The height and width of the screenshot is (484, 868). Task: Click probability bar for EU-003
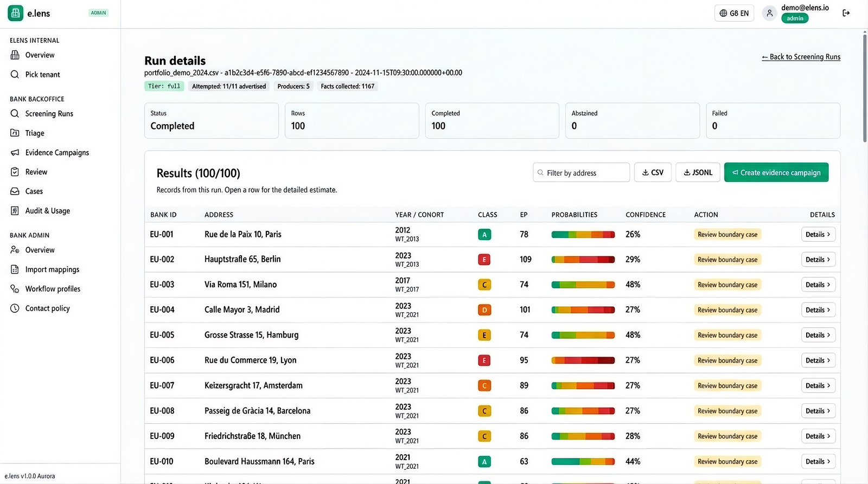point(583,285)
